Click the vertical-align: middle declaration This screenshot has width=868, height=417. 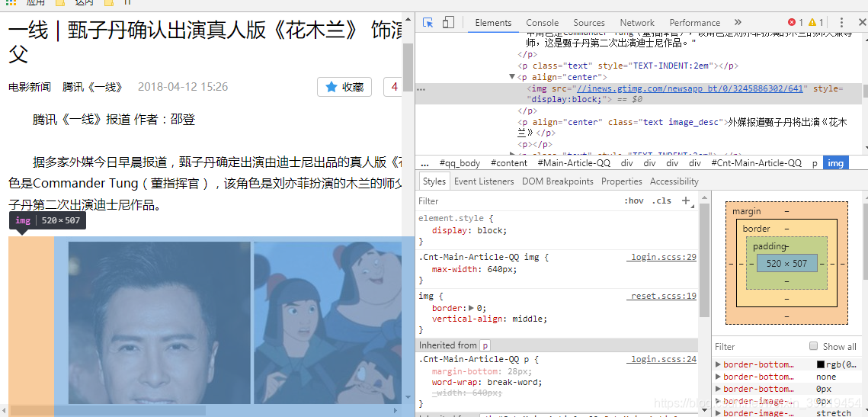tap(489, 319)
